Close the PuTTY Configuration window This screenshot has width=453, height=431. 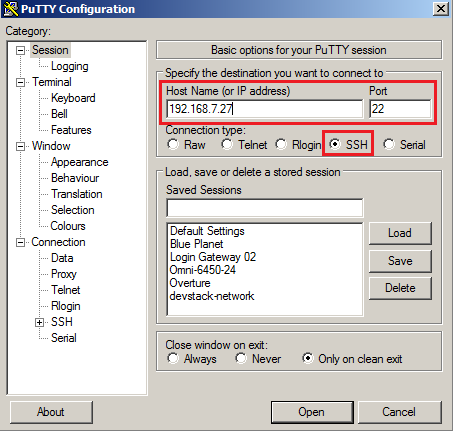441,9
